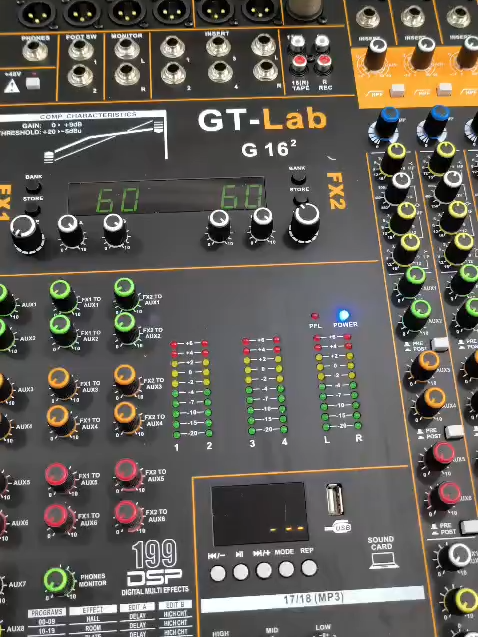This screenshot has height=637, width=478.
Task: Adjust the FX2 TO AUX3 orange knob
Action: [127, 380]
